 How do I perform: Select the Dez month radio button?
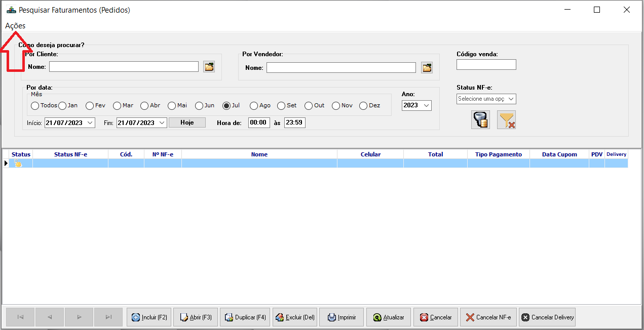click(x=363, y=106)
